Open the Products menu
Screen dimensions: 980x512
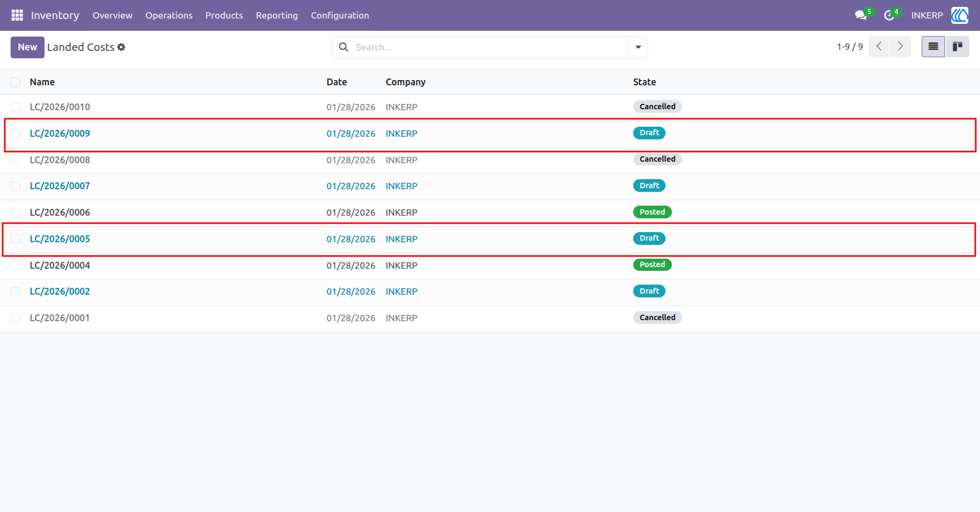(x=224, y=15)
